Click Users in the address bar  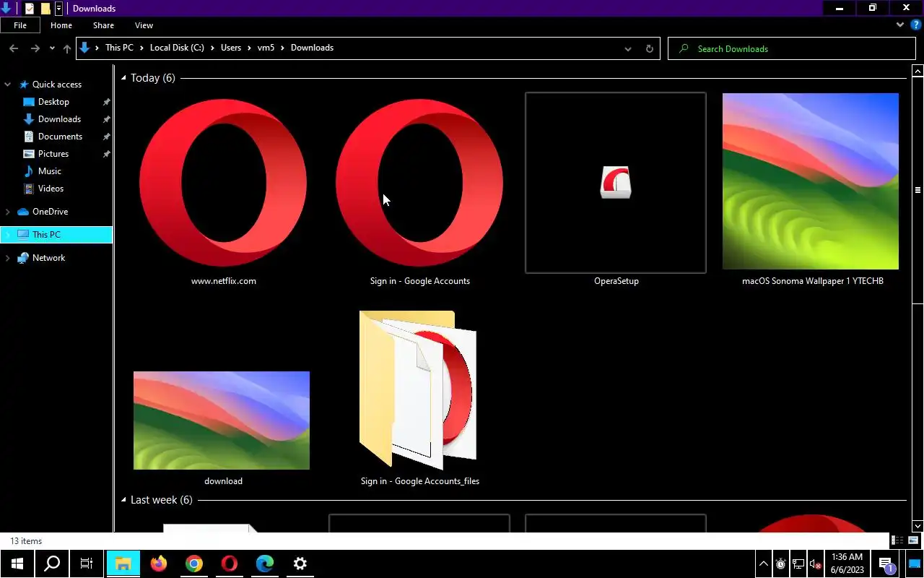[231, 48]
